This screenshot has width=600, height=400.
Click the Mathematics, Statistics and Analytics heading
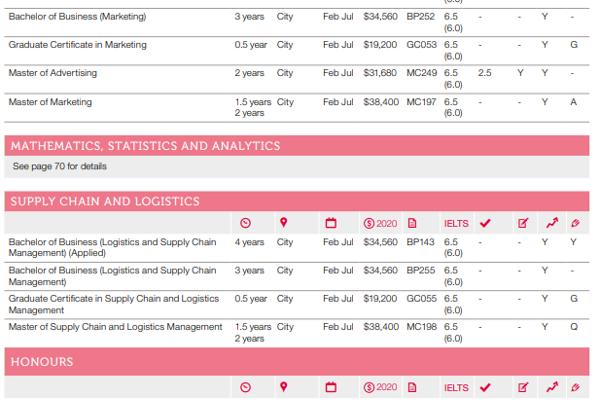point(145,146)
